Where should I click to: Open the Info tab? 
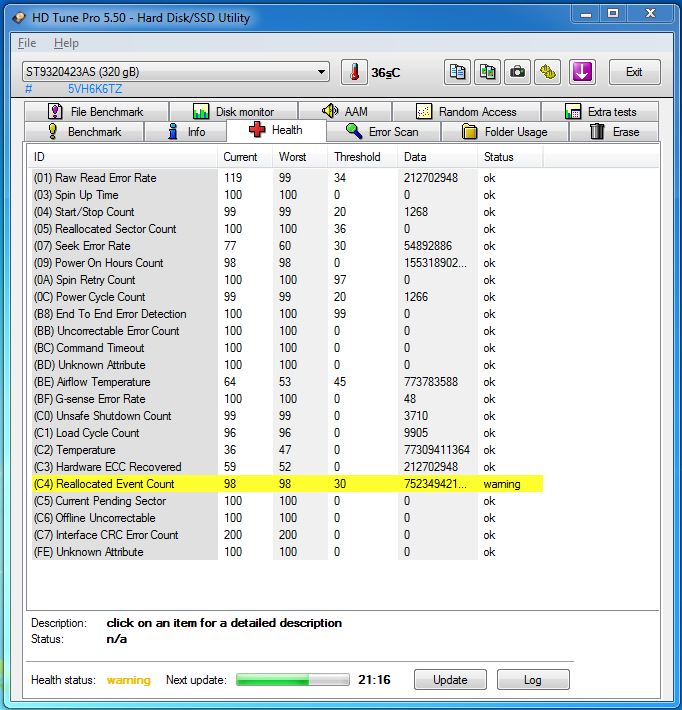click(x=186, y=132)
